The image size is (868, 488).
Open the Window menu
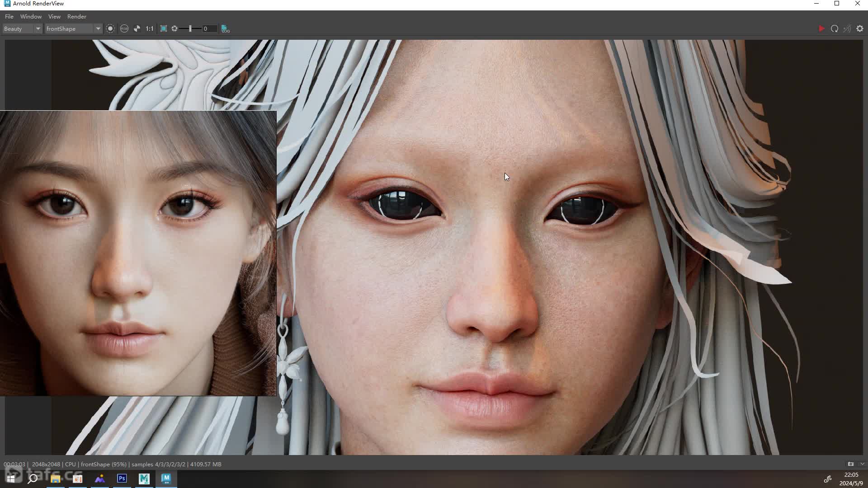31,16
